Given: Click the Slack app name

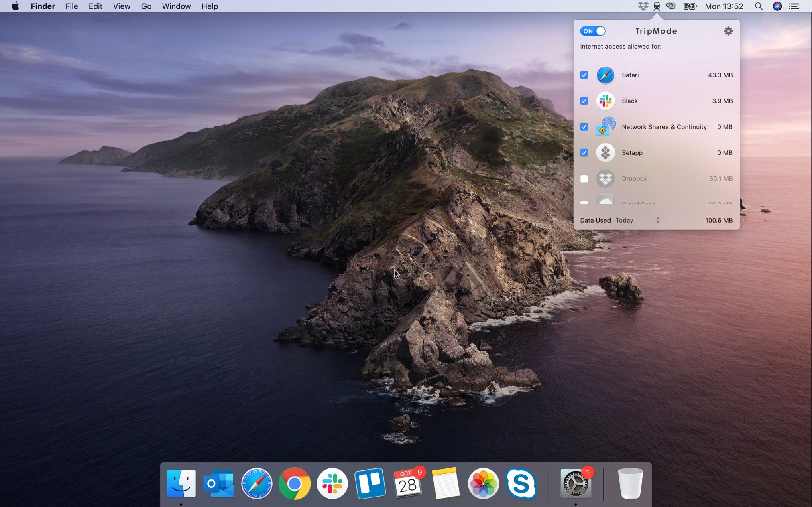Looking at the screenshot, I should (x=629, y=101).
